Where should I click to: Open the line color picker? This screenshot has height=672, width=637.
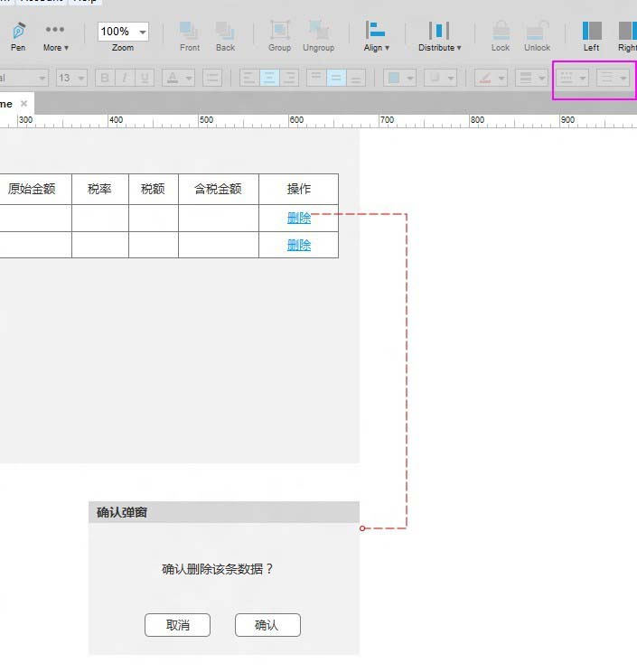(491, 78)
